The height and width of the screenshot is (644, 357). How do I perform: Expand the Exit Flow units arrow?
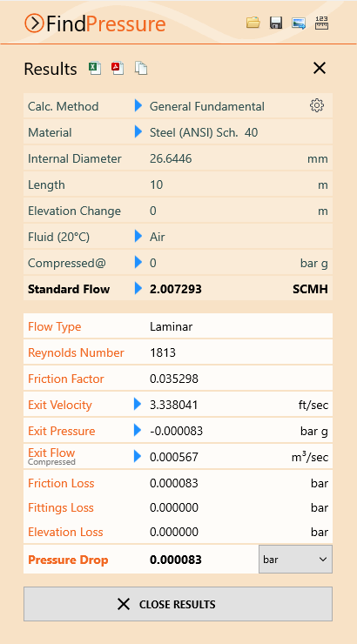coord(138,456)
